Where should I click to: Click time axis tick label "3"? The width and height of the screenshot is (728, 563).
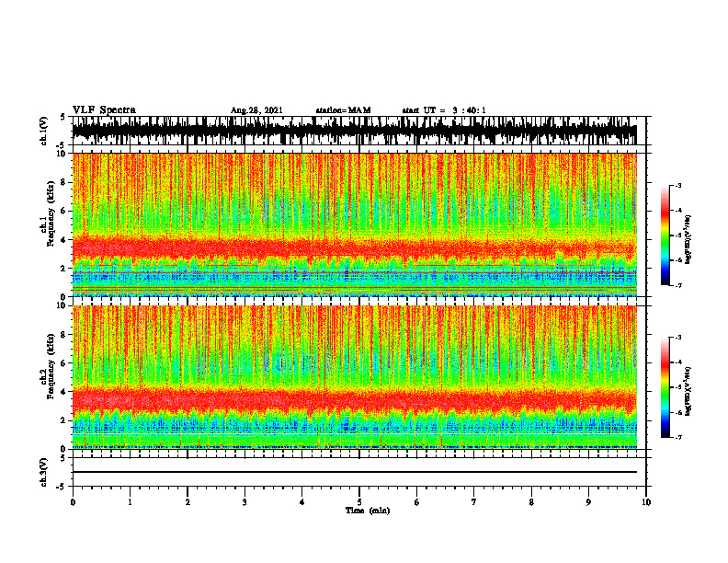coord(245,502)
